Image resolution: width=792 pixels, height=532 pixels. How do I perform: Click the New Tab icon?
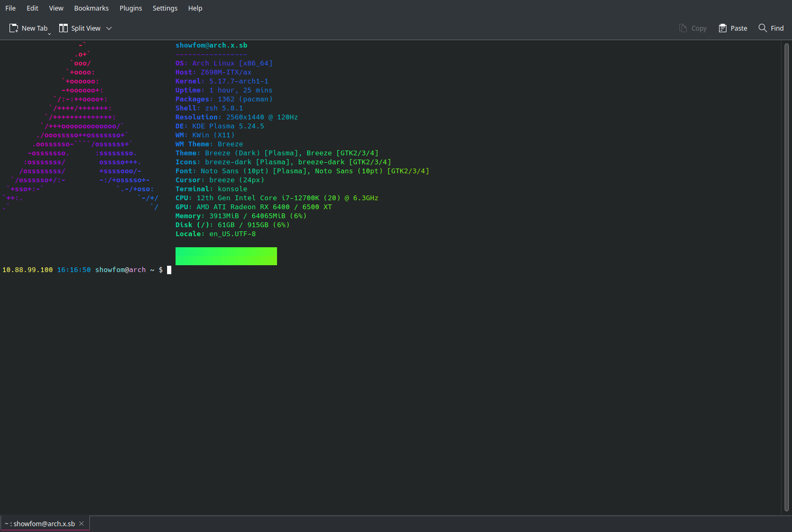coord(14,28)
